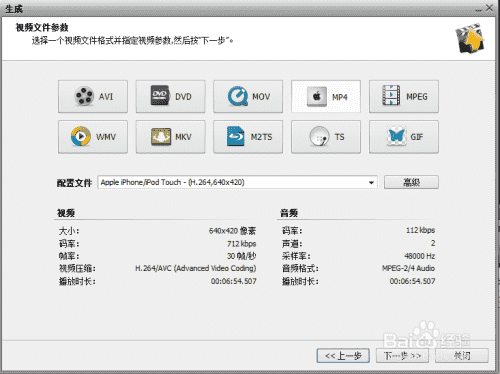Viewport: 500px width, 374px height.
Task: Go back with the 上一步 button
Action: click(343, 356)
